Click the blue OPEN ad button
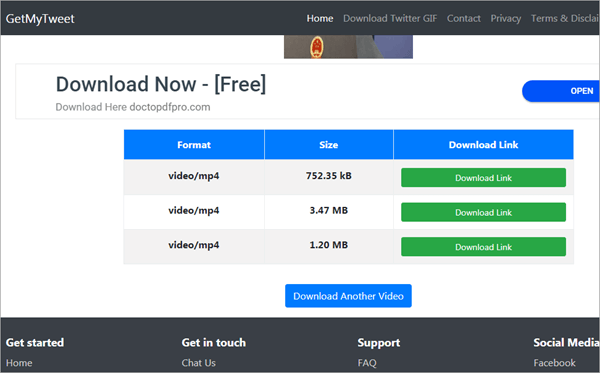 561,91
